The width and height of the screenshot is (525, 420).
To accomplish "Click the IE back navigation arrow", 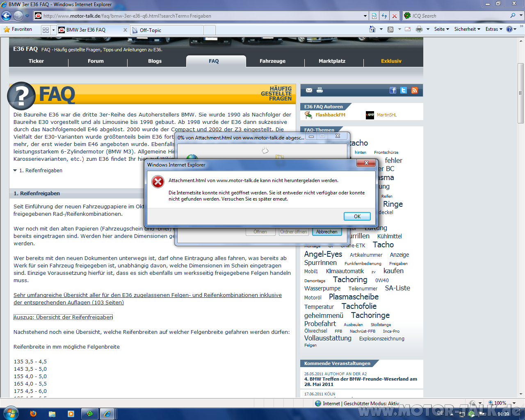I will tap(6, 16).
